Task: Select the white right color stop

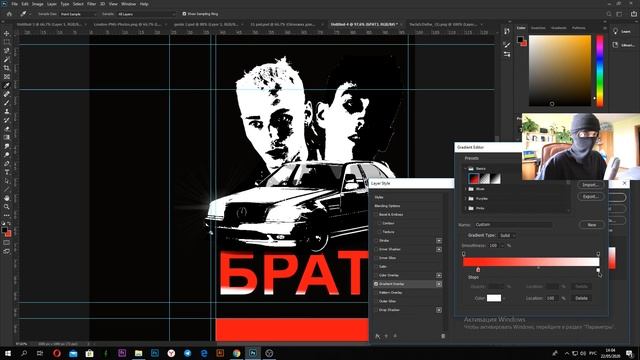Action: pyautogui.click(x=598, y=270)
